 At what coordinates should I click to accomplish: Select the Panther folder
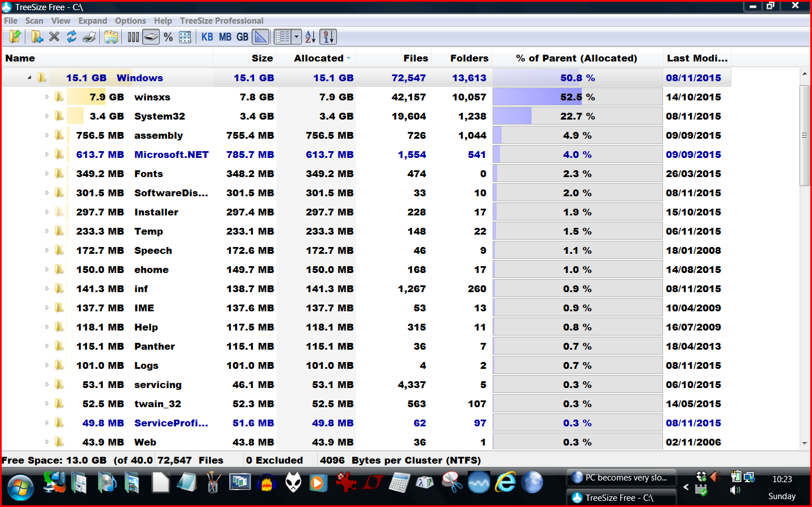[155, 346]
